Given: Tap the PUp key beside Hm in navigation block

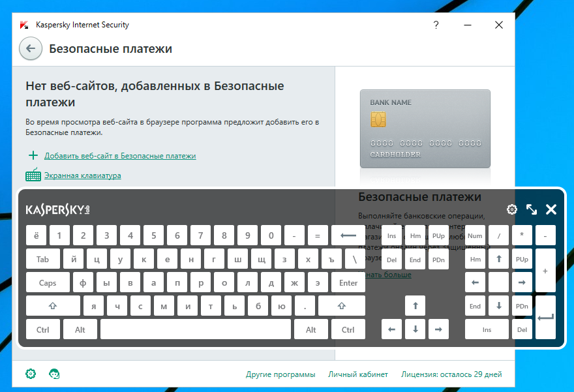Looking at the screenshot, I should tap(438, 235).
